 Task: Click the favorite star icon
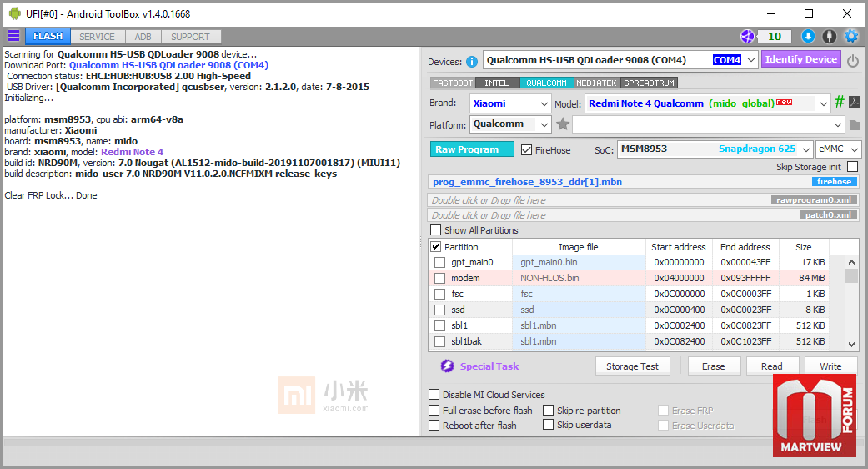click(x=563, y=124)
